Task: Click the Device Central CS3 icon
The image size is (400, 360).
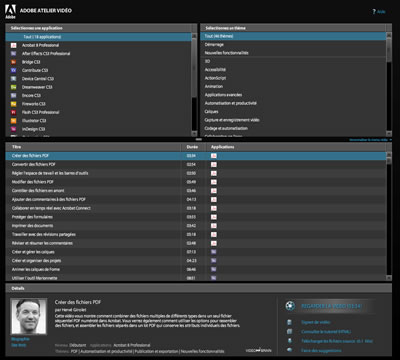Action: click(14, 79)
